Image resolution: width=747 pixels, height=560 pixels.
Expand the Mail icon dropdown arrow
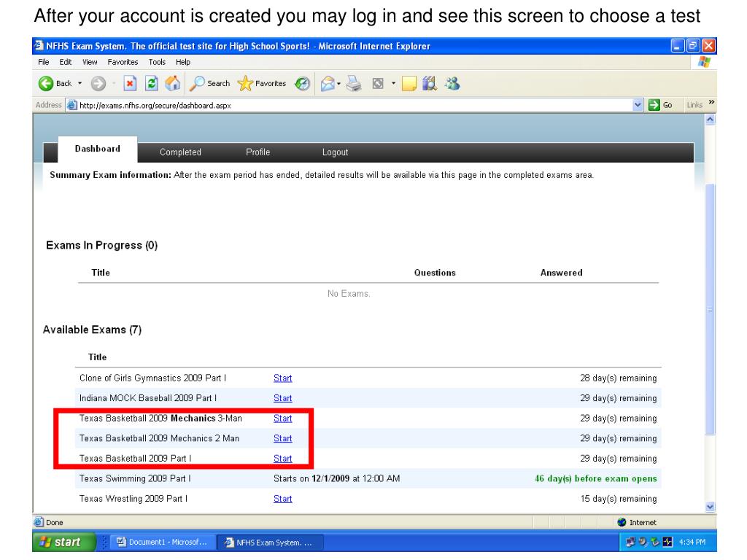[x=338, y=84]
